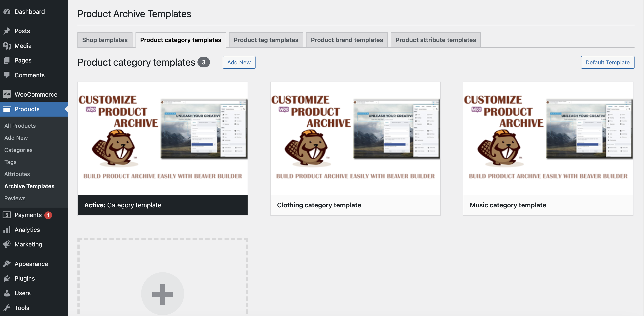This screenshot has height=316, width=644.
Task: Open Product tag templates tab
Action: pos(266,40)
